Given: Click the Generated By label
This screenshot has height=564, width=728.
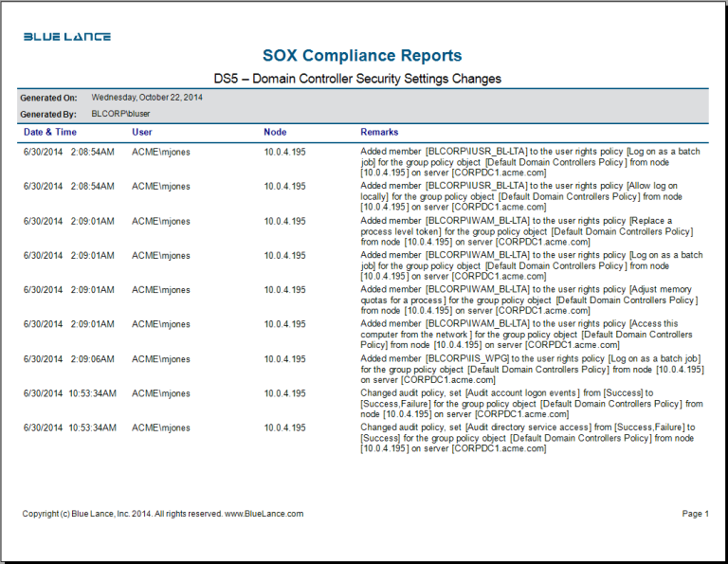Looking at the screenshot, I should [48, 114].
